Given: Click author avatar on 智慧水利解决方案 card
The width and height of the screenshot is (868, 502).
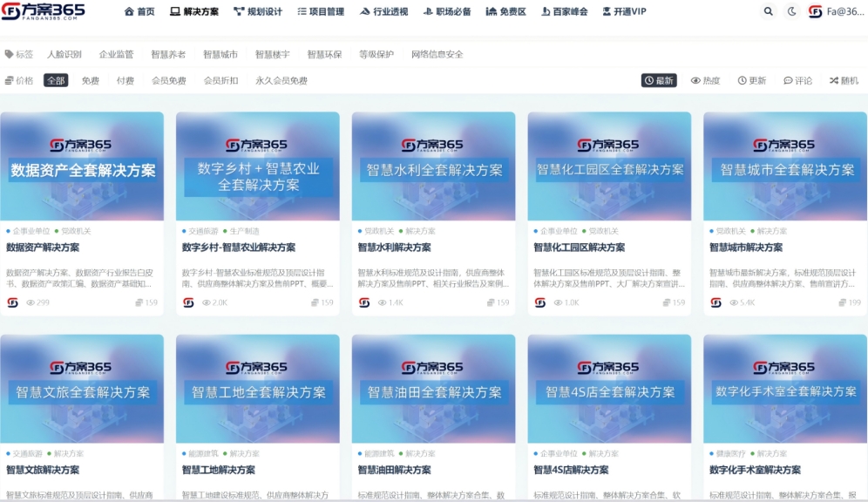Looking at the screenshot, I should 363,302.
